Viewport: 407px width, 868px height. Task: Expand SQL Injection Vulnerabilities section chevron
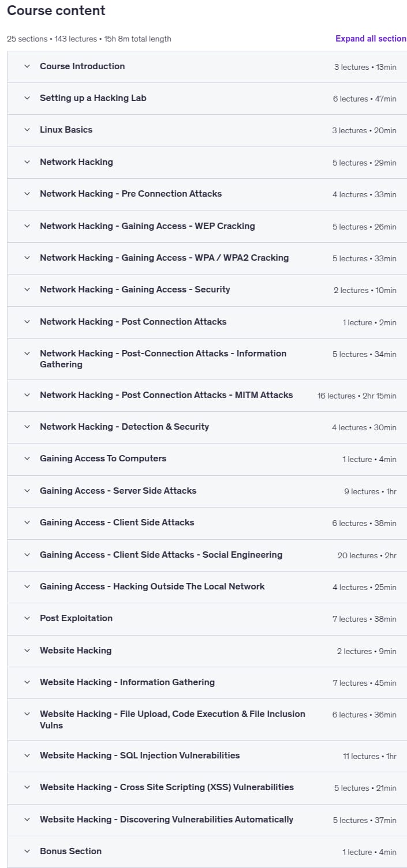pyautogui.click(x=27, y=756)
